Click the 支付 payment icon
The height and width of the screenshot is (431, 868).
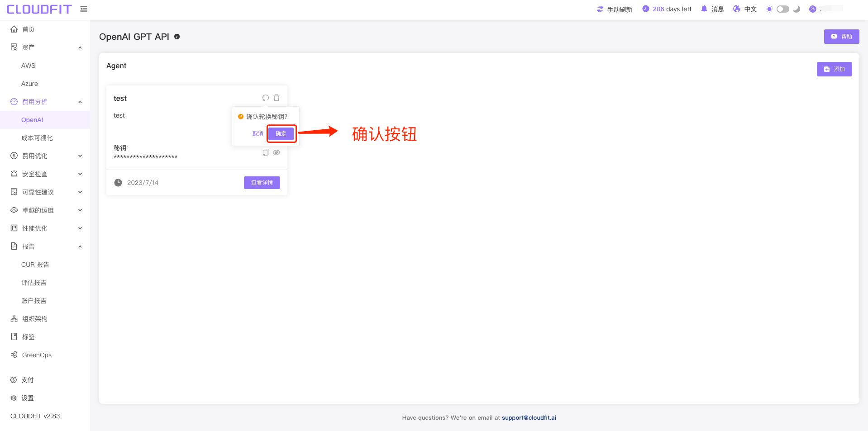pyautogui.click(x=14, y=380)
